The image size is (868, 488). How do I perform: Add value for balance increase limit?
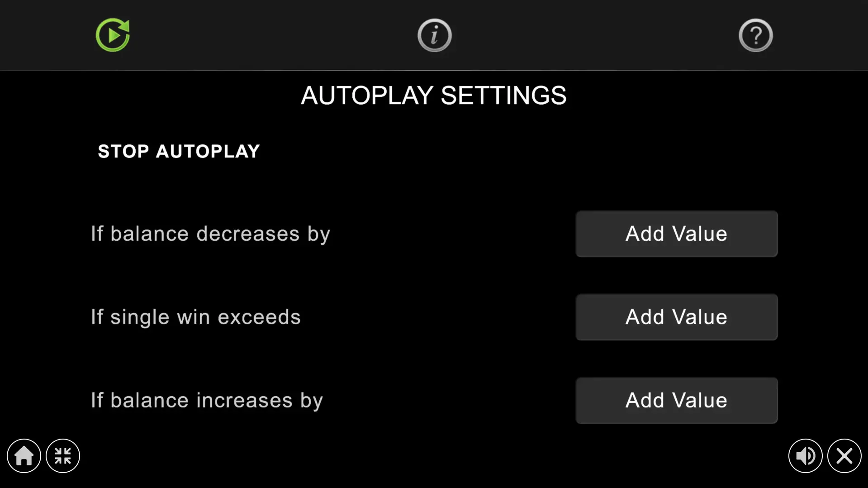tap(676, 400)
